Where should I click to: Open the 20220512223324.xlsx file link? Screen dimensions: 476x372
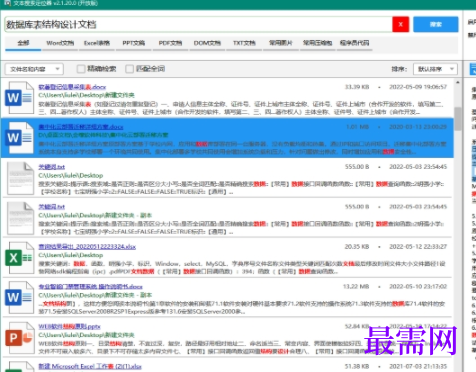click(x=87, y=247)
